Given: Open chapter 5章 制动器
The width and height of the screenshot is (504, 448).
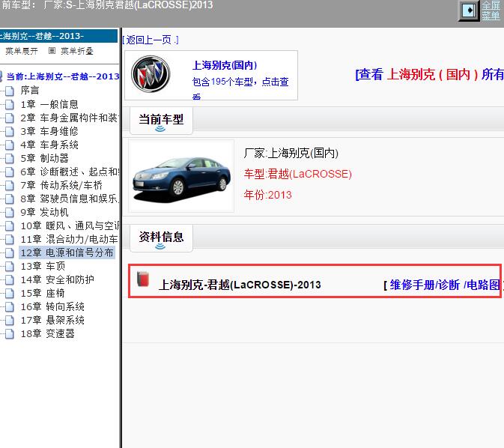Looking at the screenshot, I should coord(44,158).
